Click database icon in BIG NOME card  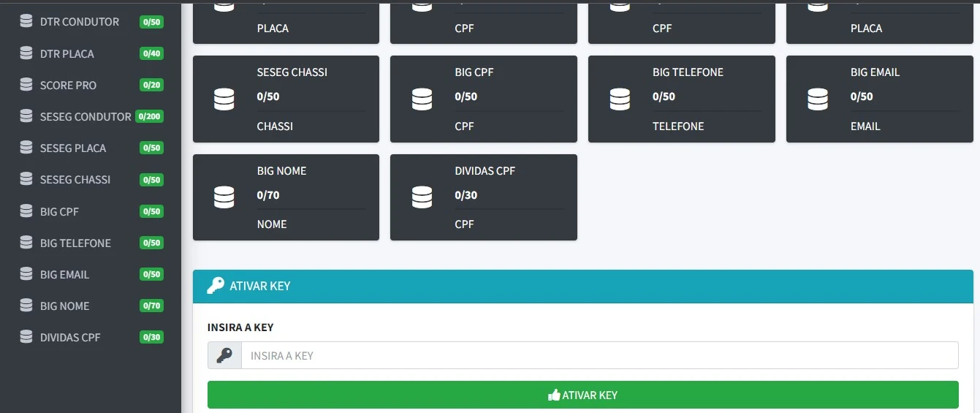click(224, 197)
